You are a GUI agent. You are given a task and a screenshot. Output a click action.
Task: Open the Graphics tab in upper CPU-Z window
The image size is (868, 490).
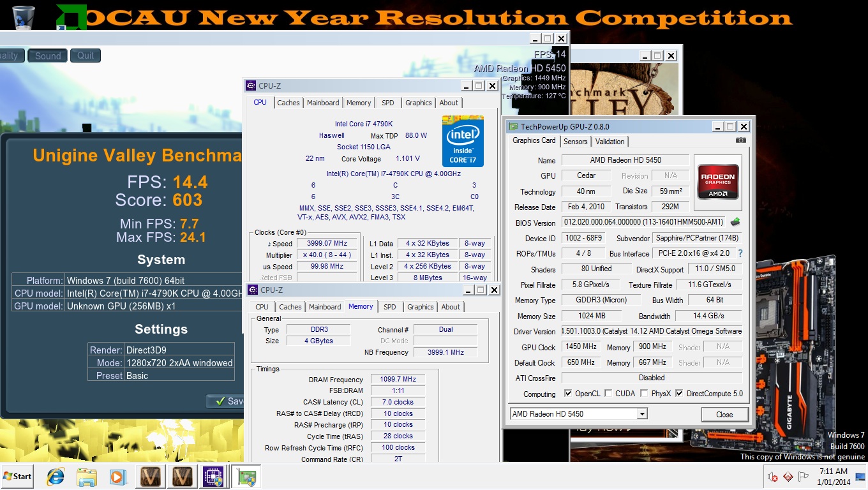click(x=419, y=103)
